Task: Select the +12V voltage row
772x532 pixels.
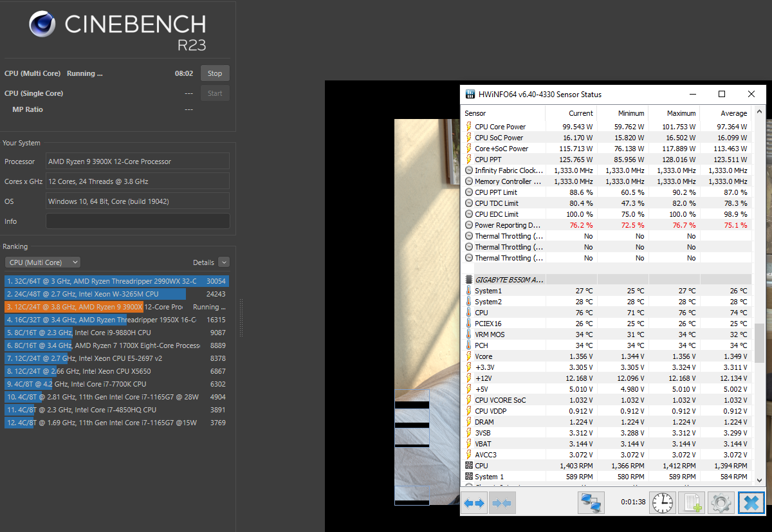Action: pyautogui.click(x=607, y=378)
